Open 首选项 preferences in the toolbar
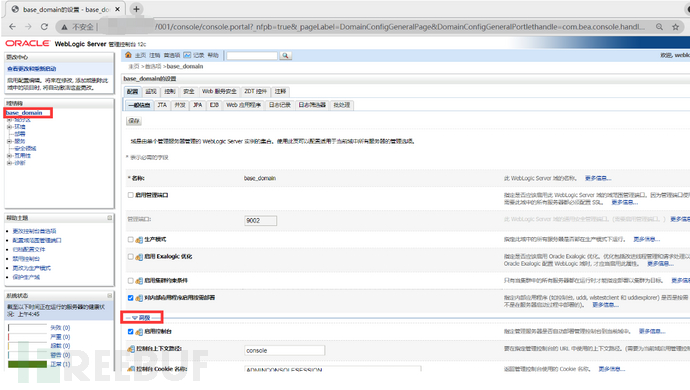This screenshot has height=390, width=690. tap(172, 55)
